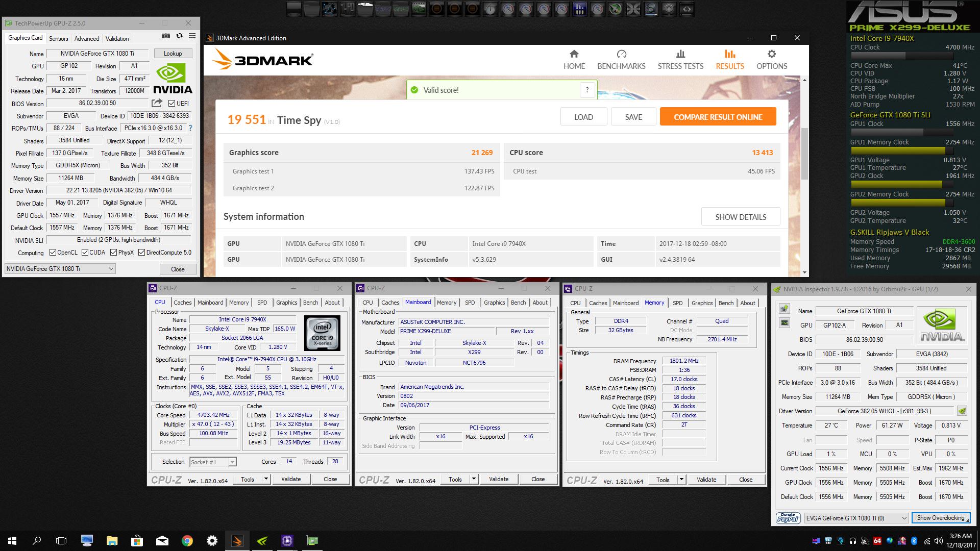The image size is (980, 551).
Task: Click the GPU-Z BIOS export share icon
Action: (157, 103)
